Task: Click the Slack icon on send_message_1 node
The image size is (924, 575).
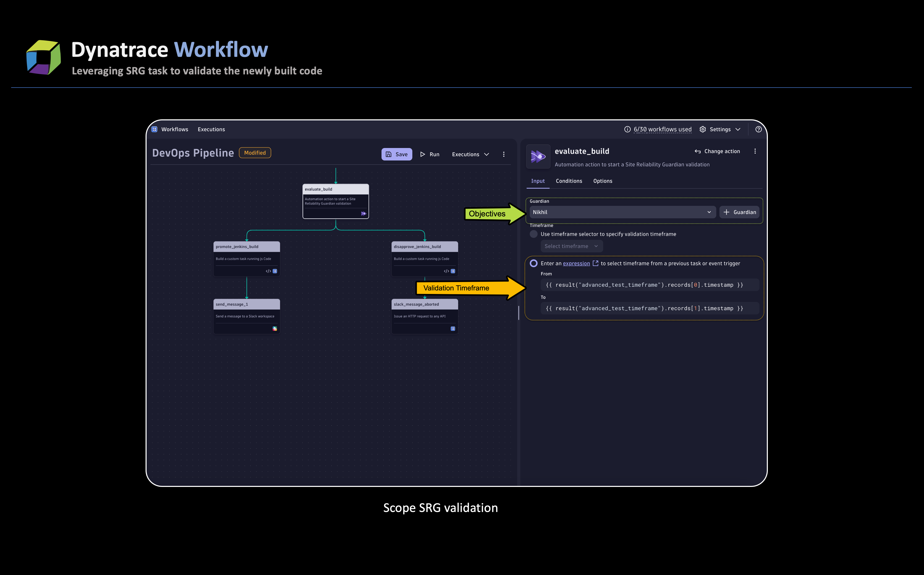Action: (x=275, y=329)
